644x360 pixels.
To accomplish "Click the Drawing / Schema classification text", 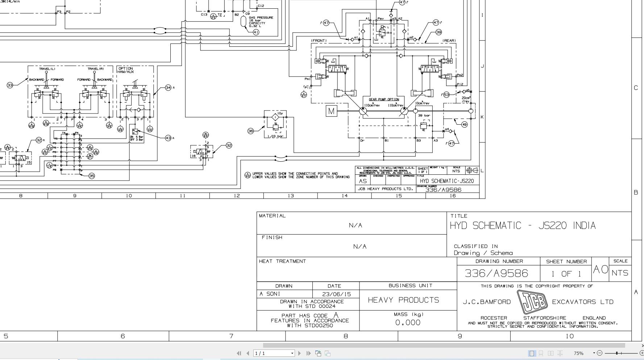I will (483, 253).
